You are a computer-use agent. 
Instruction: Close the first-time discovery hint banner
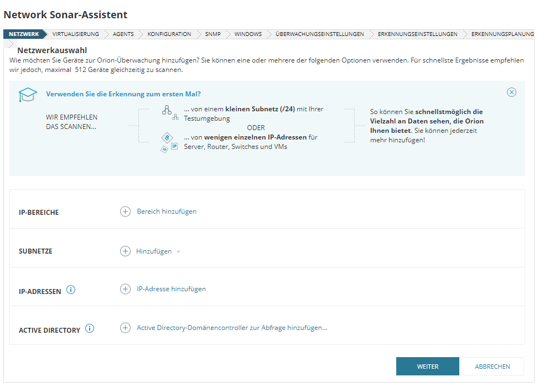pyautogui.click(x=511, y=92)
